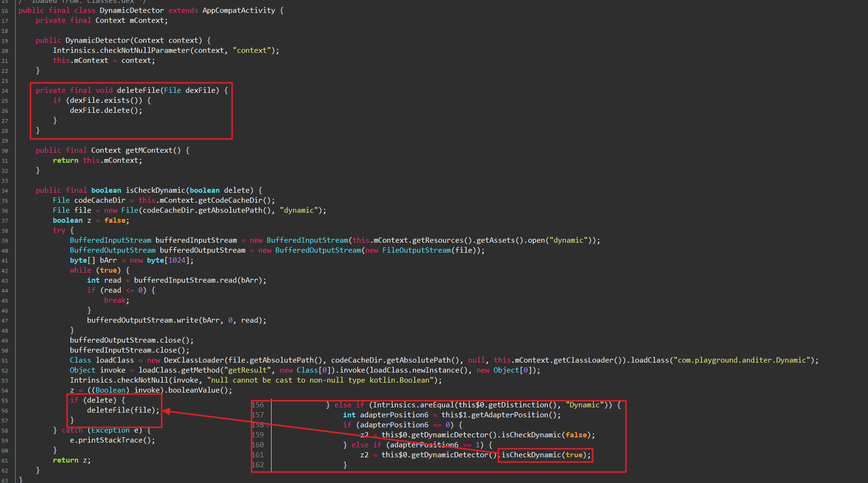Click the deleteFile(file); call
This screenshot has height=483, width=868.
tap(123, 410)
